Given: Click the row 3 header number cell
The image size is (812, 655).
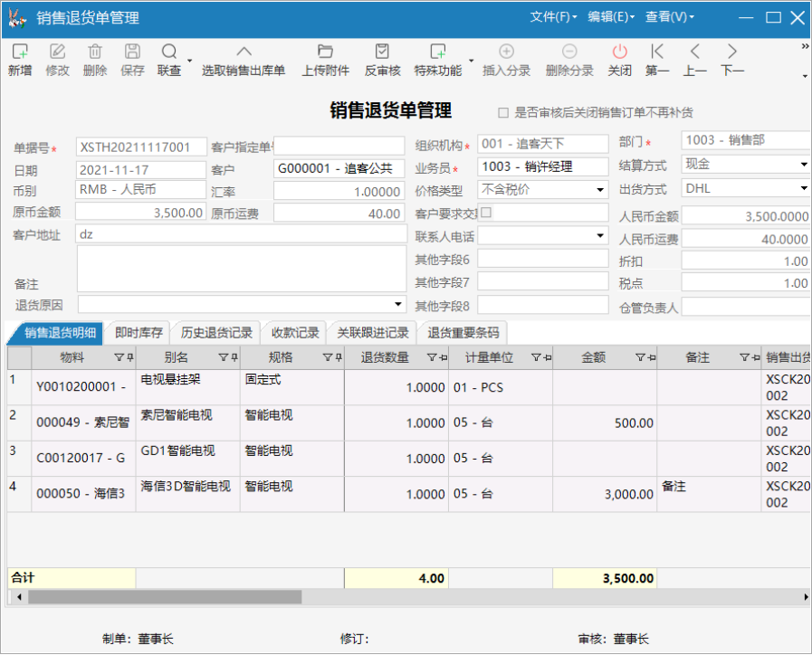Looking at the screenshot, I should pos(19,459).
